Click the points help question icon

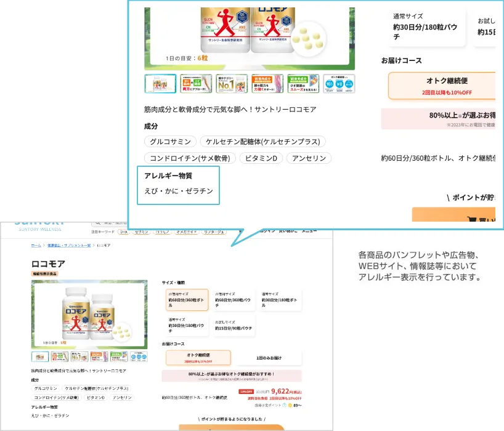click(x=284, y=405)
